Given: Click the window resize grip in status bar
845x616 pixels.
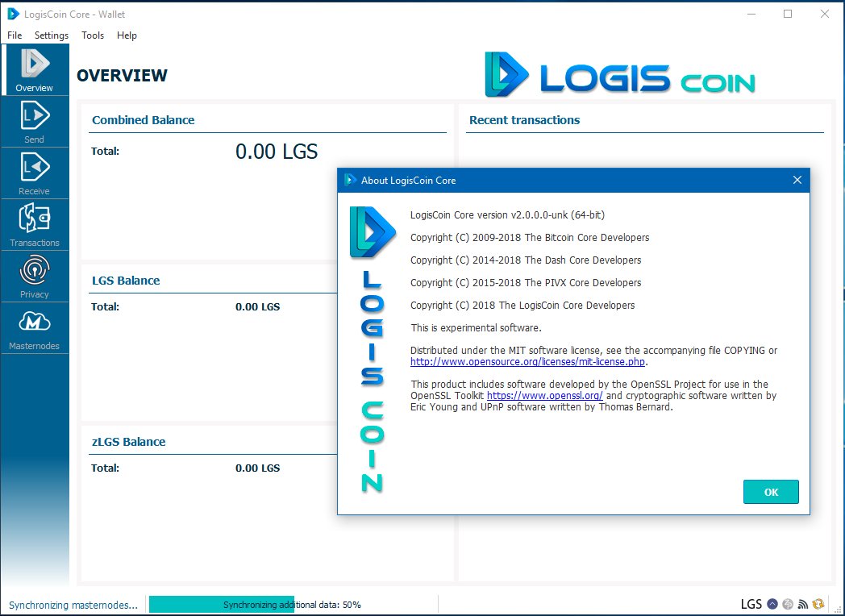Looking at the screenshot, I should tap(838, 609).
